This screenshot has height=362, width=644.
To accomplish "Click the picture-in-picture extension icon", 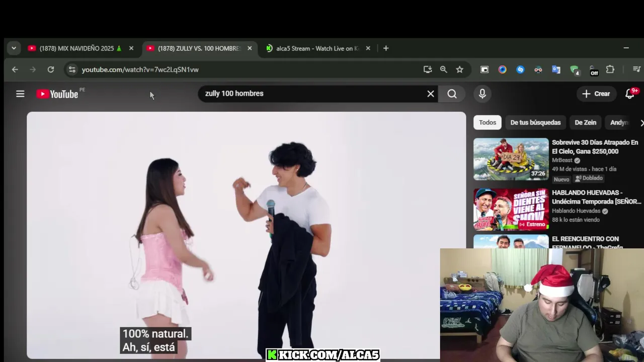I will [x=485, y=69].
